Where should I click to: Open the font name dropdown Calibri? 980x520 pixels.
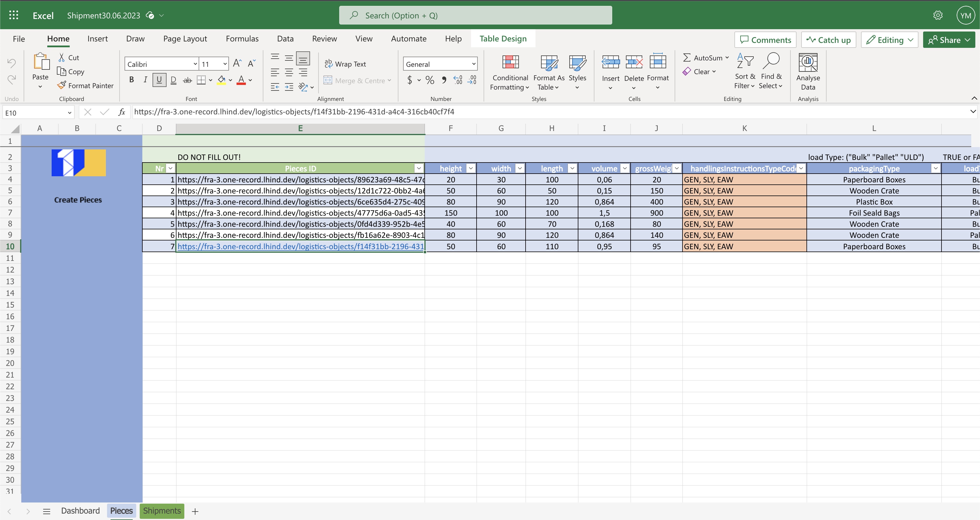point(195,64)
